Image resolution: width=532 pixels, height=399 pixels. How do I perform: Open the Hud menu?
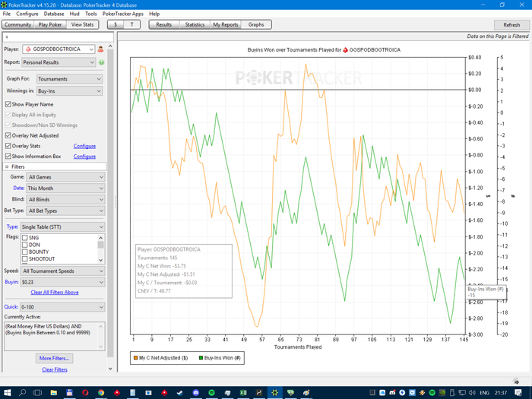[74, 14]
